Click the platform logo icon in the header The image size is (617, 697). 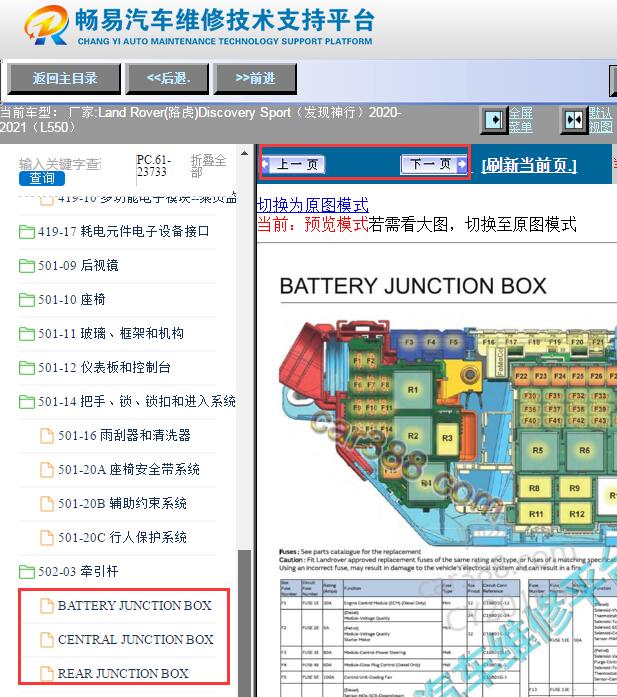pos(47,24)
